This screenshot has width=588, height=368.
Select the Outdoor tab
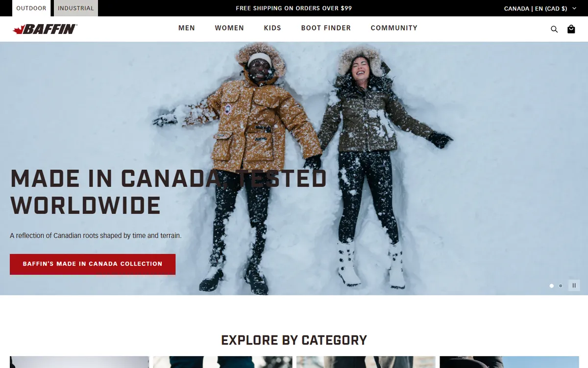[x=31, y=8]
